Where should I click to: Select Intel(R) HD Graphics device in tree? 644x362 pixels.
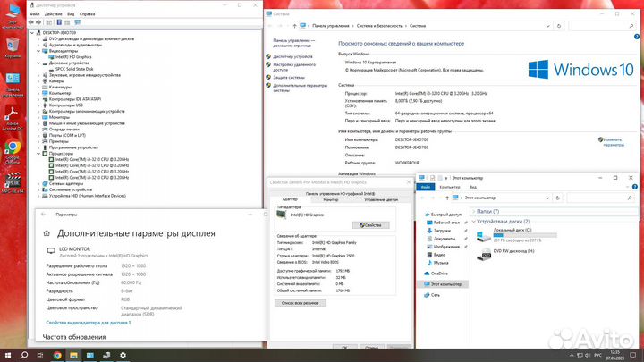73,57
